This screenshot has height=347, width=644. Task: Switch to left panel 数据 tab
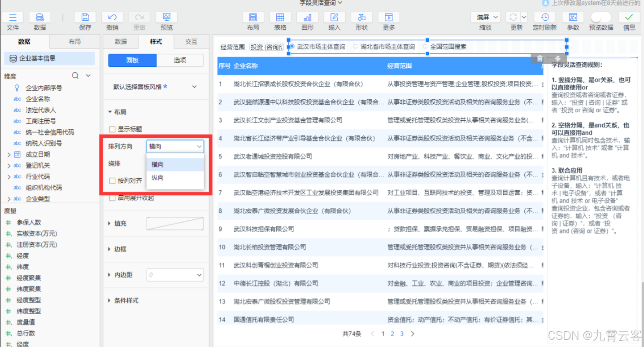point(24,42)
